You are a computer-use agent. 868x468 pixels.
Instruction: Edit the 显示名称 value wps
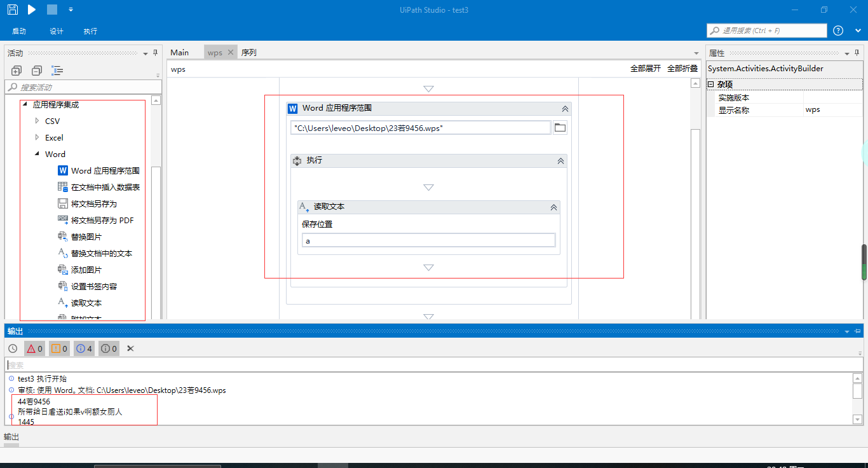832,109
